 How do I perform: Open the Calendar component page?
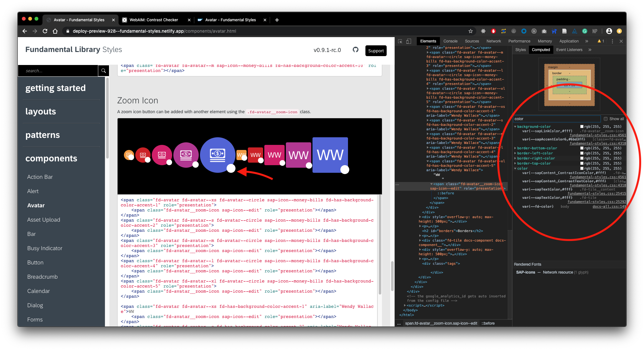coord(38,291)
